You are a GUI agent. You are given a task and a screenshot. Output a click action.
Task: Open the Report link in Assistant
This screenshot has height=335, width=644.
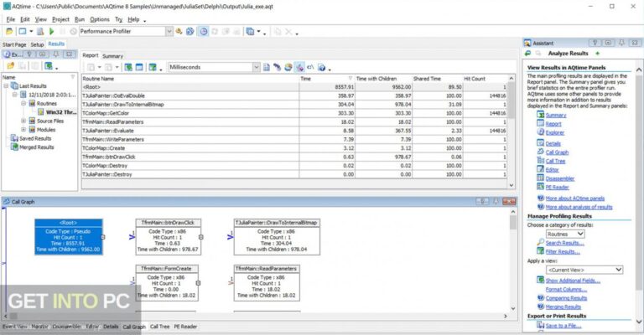click(553, 124)
